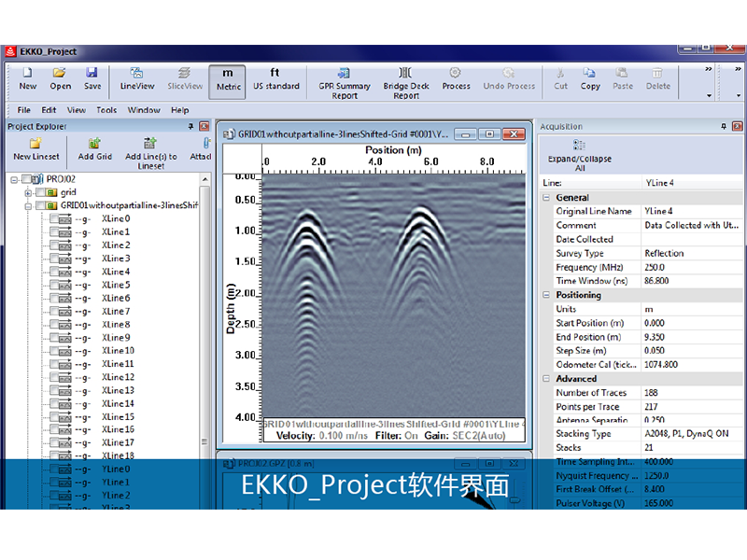The height and width of the screenshot is (560, 747).
Task: Collapse the General section
Action: click(x=546, y=198)
